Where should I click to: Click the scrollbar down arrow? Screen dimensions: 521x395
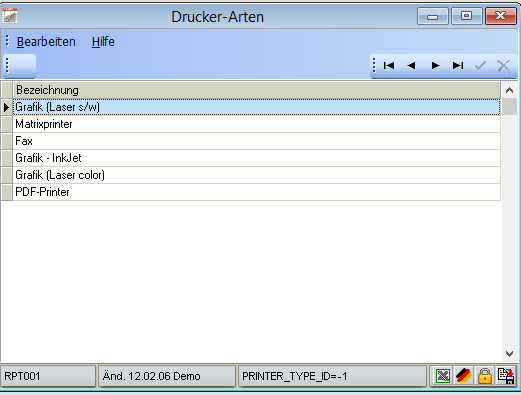pyautogui.click(x=509, y=354)
